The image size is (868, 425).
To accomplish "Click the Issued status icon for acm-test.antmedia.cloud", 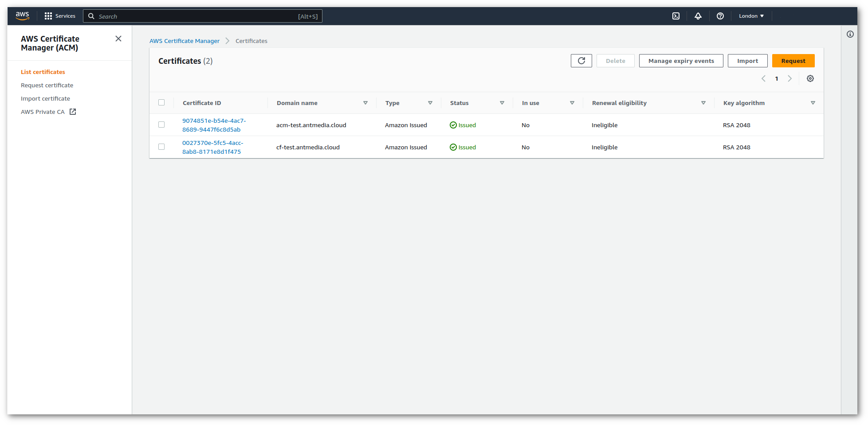I will (x=453, y=125).
